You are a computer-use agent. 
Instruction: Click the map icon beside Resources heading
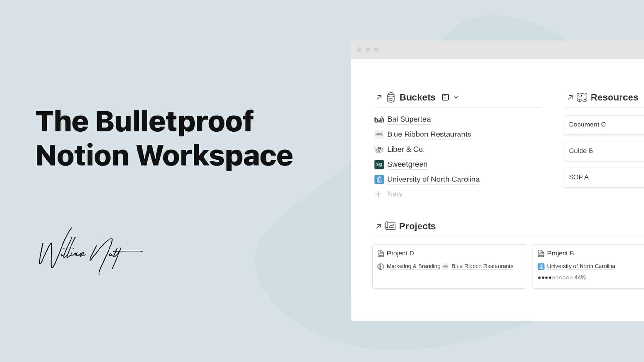582,97
